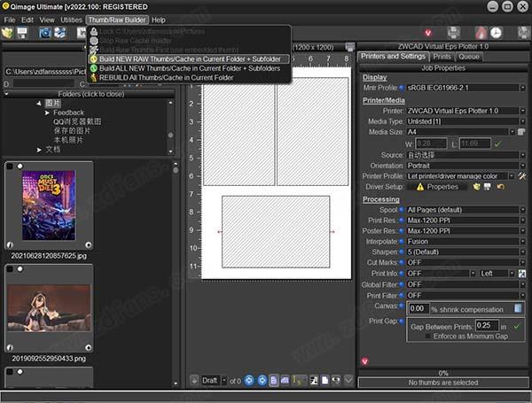The height and width of the screenshot is (403, 532).
Task: Click the red V icon at the panel bottom
Action: coord(365,361)
